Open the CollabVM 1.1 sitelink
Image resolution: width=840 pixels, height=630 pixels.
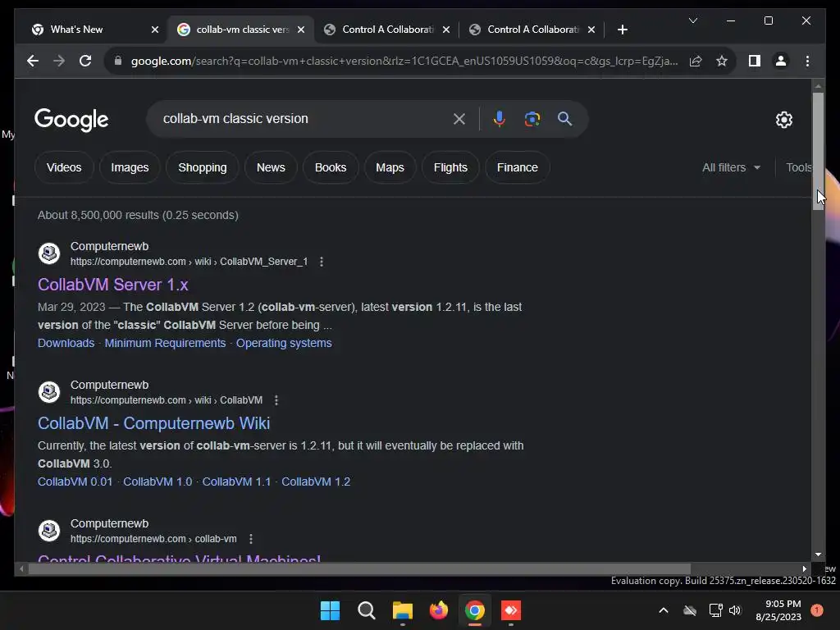236,482
